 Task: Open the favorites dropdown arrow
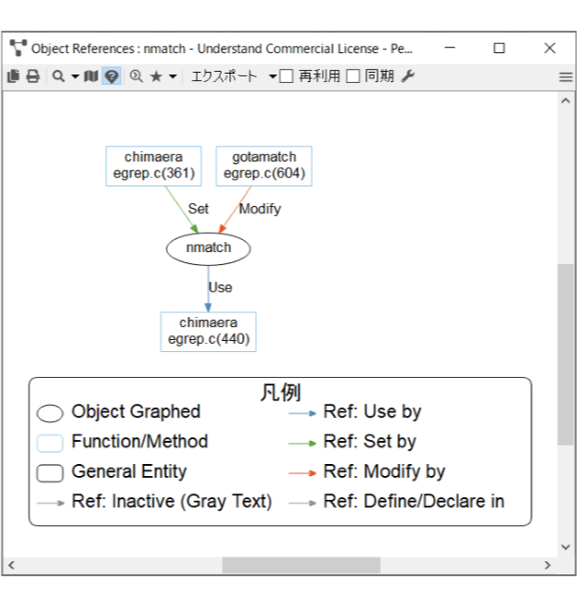(173, 77)
